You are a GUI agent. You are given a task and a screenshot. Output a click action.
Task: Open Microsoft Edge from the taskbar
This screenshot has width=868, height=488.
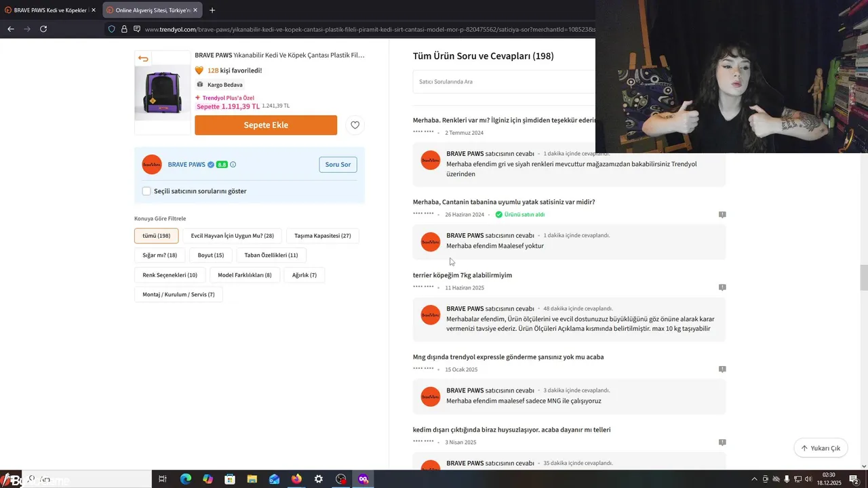[x=186, y=479]
